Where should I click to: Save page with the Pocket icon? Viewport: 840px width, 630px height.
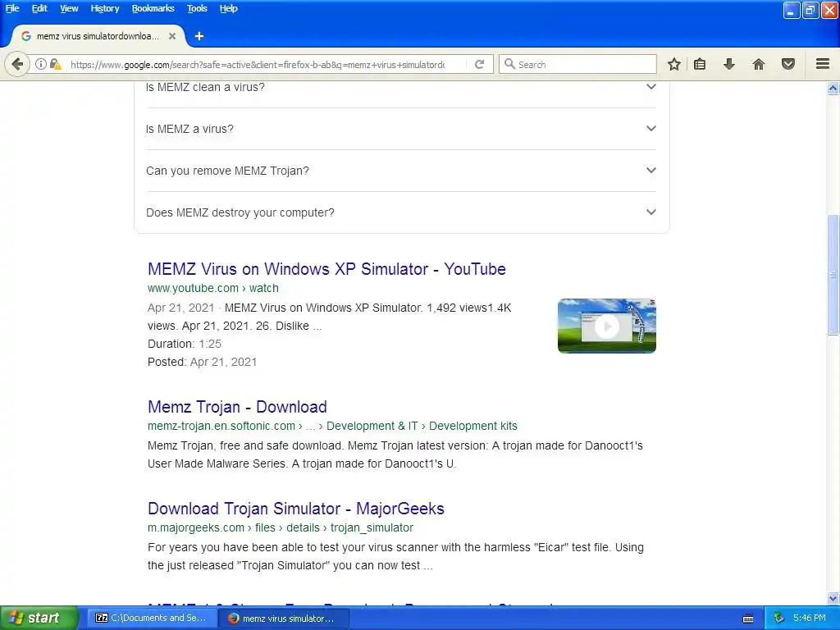click(788, 64)
